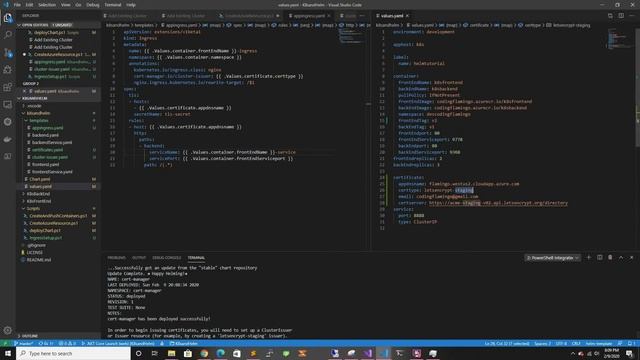The height and width of the screenshot is (360, 640).
Task: Split the terminal pane
Action: pos(600,258)
